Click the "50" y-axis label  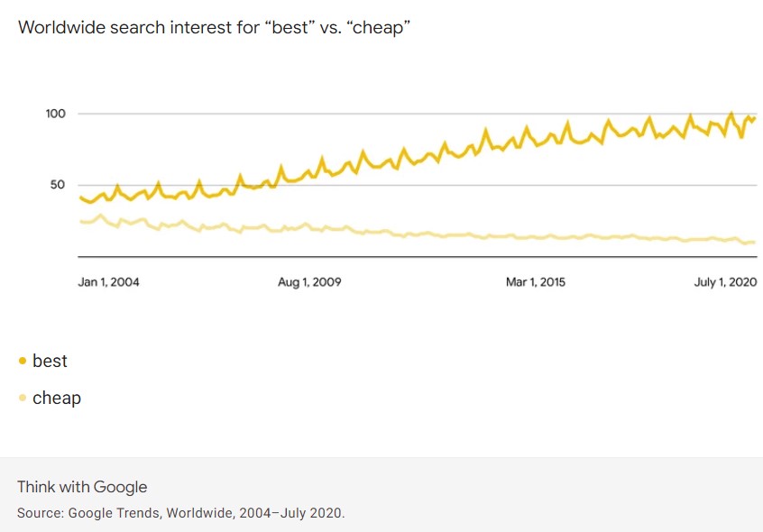click(x=60, y=185)
